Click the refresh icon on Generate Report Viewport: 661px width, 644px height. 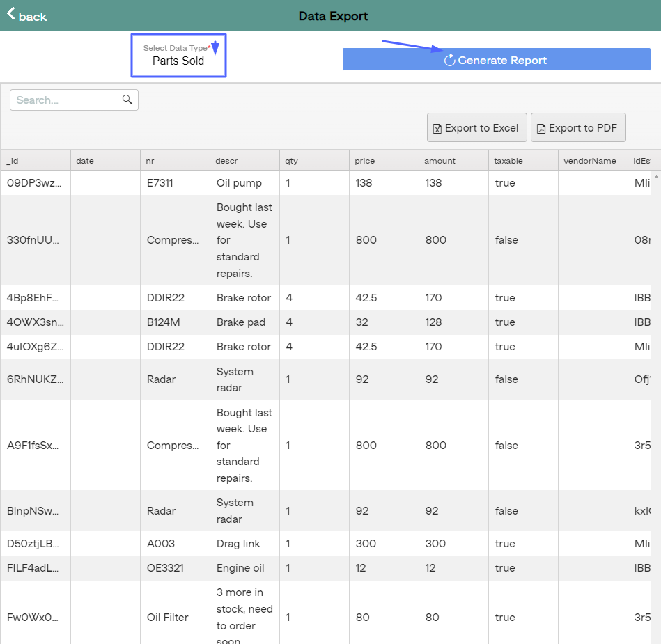450,61
